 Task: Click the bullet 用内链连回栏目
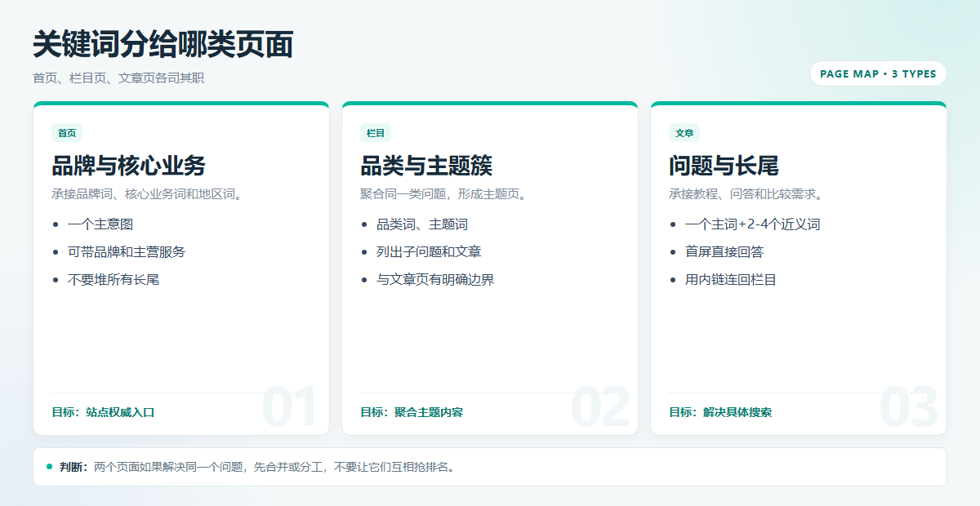coord(731,279)
